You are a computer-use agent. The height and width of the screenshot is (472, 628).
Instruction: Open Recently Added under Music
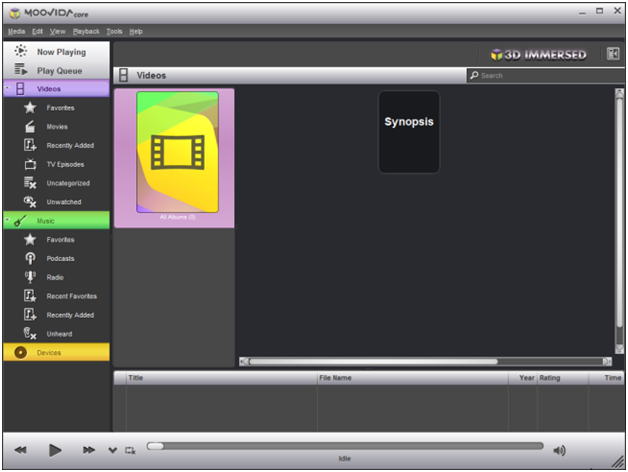pyautogui.click(x=56, y=315)
